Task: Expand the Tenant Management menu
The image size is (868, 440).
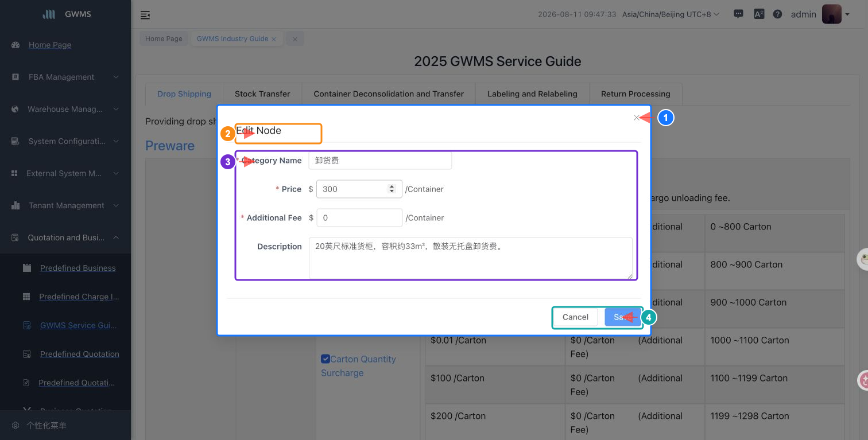Action: click(116, 205)
